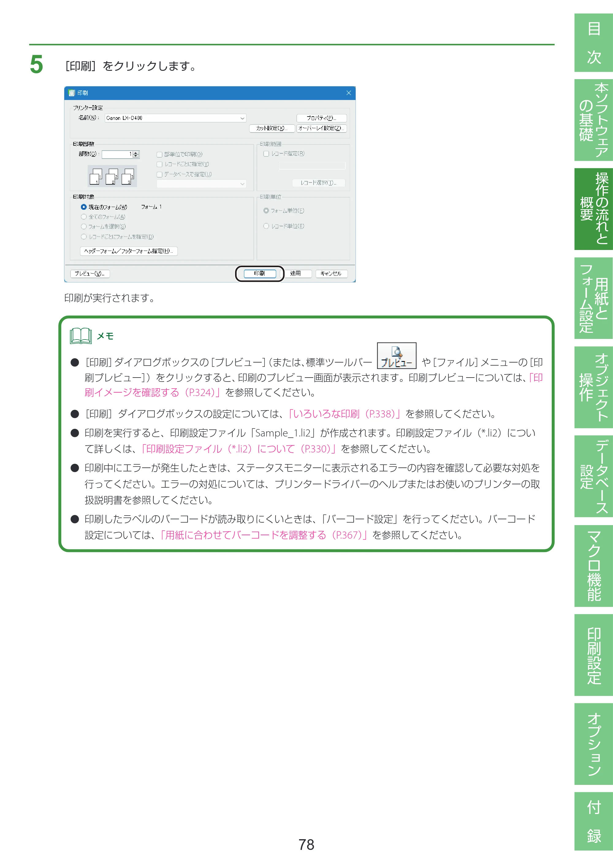Toggle the レコード指定 checkbox
Screen dimensions: 613x868
click(266, 153)
